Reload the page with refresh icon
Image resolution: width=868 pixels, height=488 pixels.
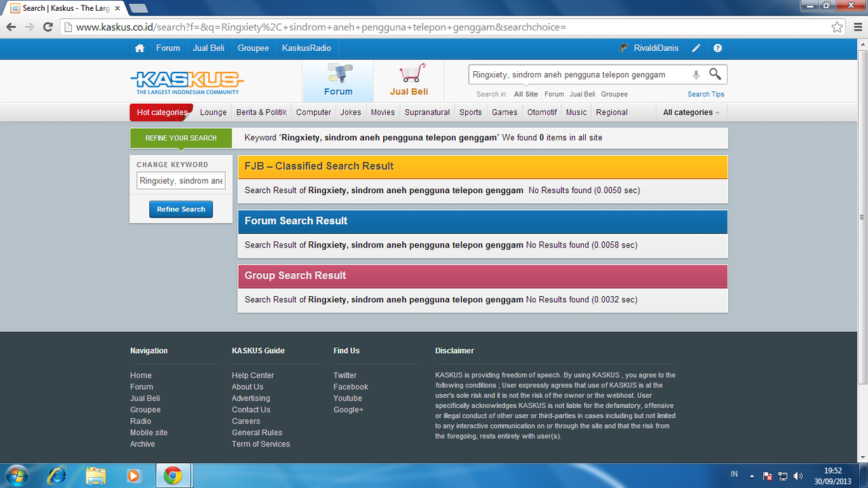[x=47, y=27]
